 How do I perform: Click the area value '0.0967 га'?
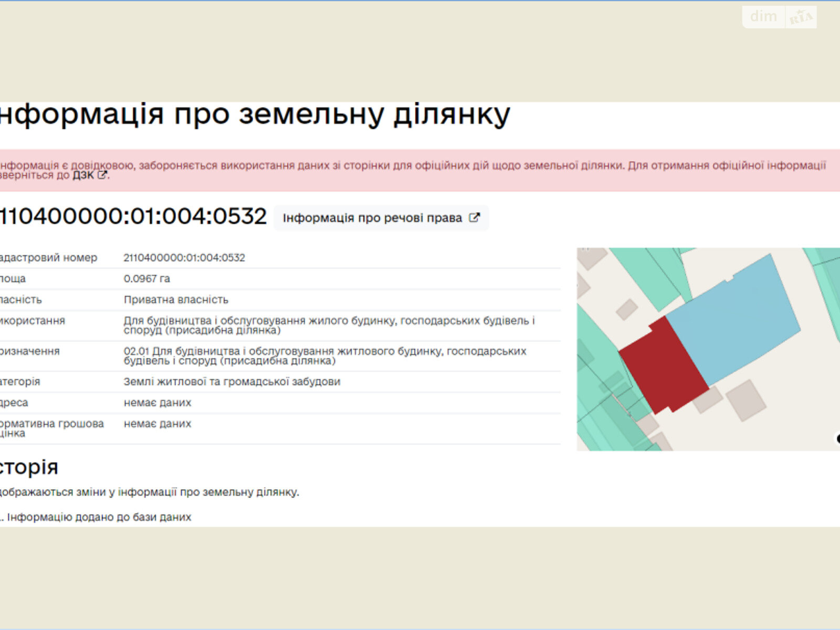147,279
